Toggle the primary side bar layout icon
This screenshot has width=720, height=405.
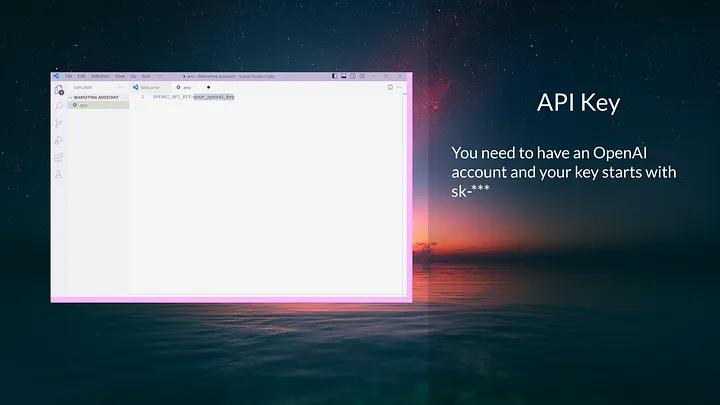[x=334, y=76]
